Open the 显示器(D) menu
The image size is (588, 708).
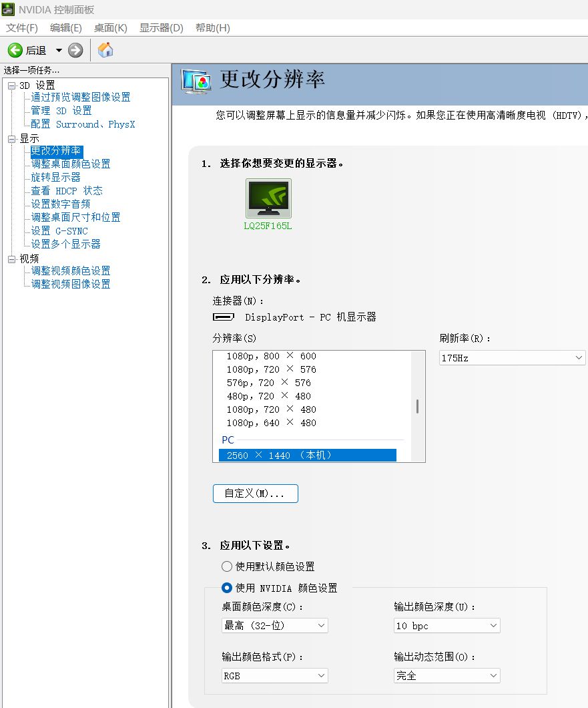point(161,28)
